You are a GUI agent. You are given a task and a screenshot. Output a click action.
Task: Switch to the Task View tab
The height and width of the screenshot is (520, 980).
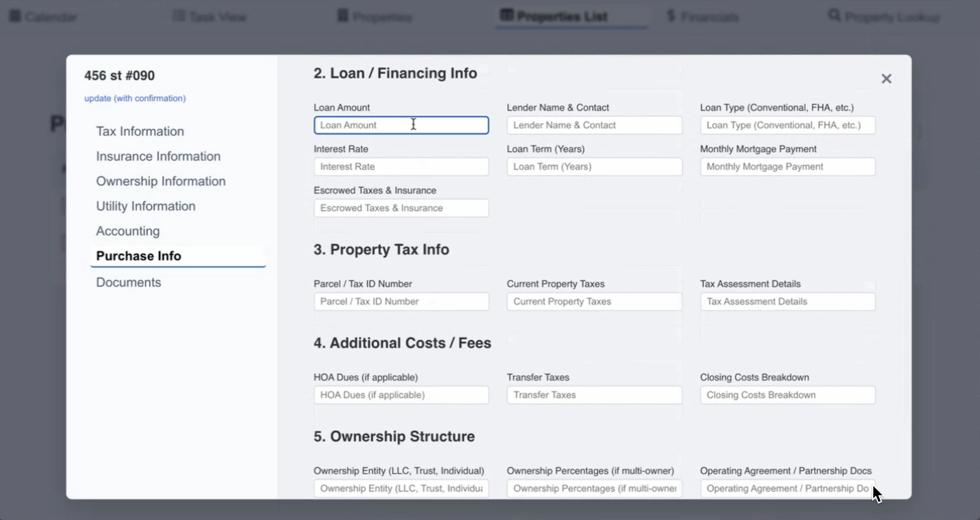[x=209, y=17]
